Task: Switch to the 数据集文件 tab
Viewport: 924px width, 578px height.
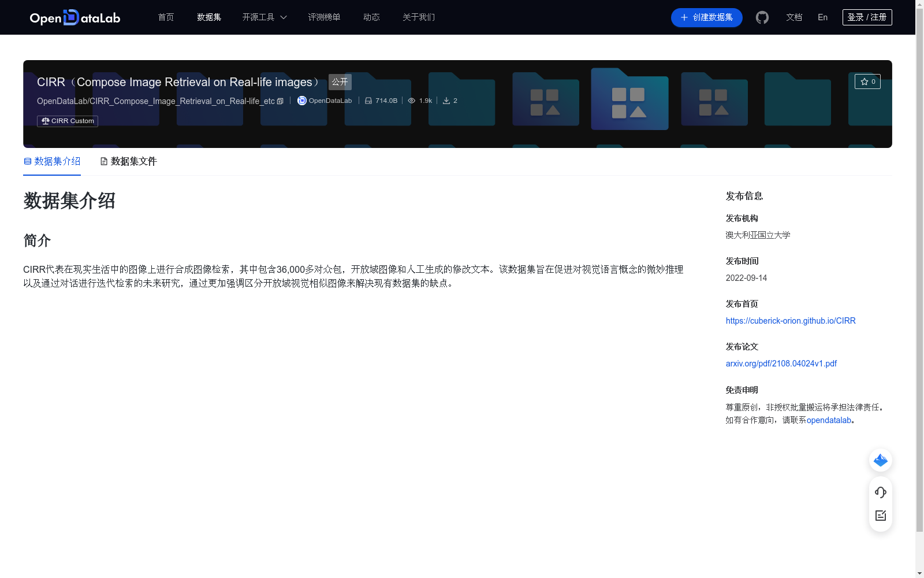Action: point(128,161)
